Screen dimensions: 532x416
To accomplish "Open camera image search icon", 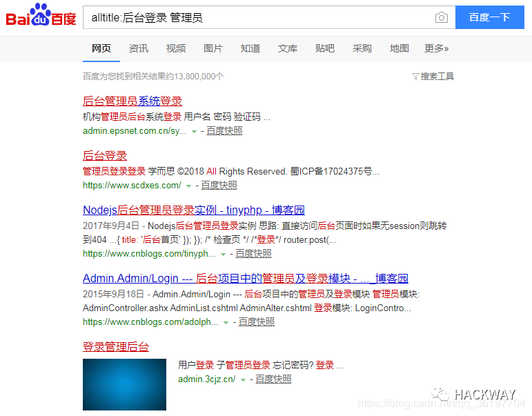I will pyautogui.click(x=441, y=17).
